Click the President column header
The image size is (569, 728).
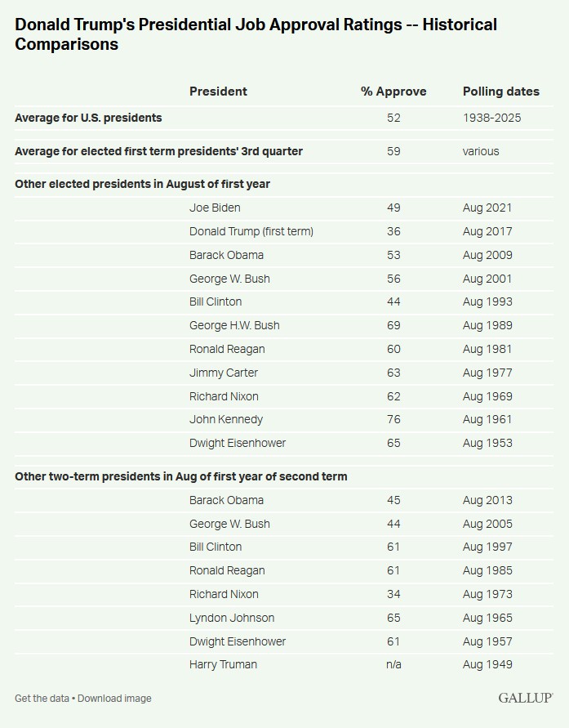tap(218, 92)
